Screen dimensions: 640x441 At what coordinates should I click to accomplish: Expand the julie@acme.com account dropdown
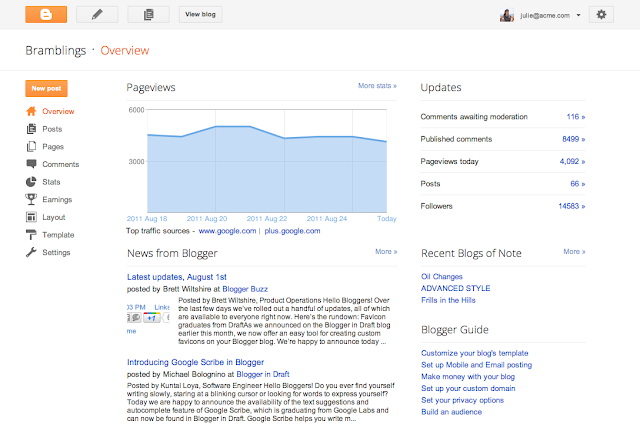click(579, 16)
